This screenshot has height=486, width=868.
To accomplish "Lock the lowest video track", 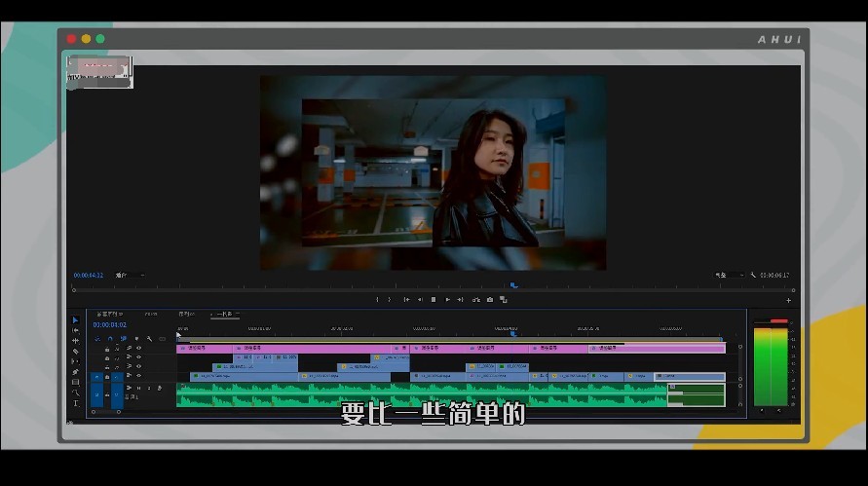I will 107,376.
